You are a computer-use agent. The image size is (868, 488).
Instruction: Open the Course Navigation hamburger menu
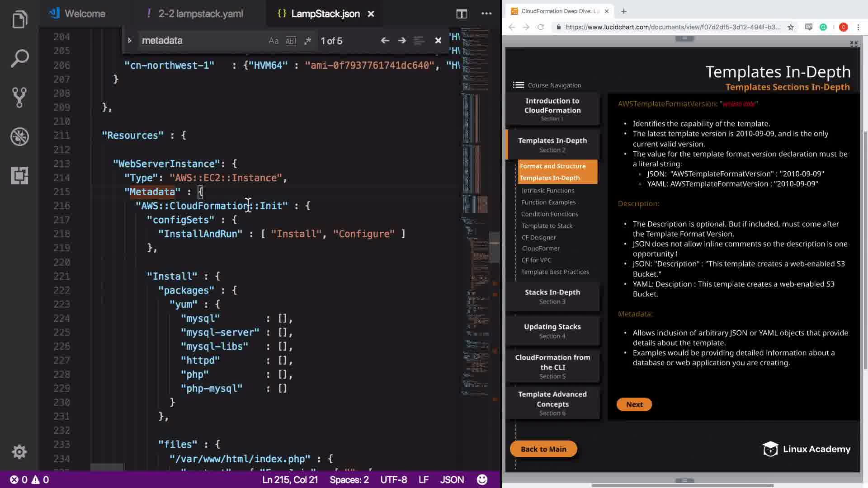pos(519,85)
